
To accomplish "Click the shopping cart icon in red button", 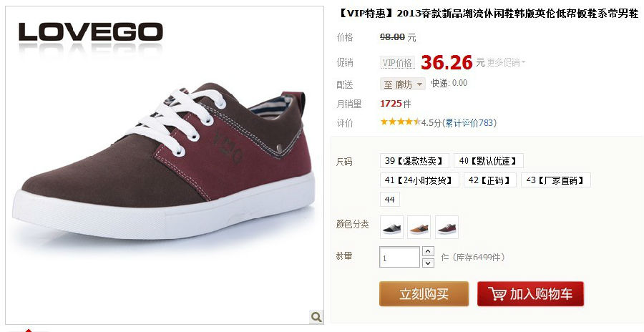I will (497, 294).
